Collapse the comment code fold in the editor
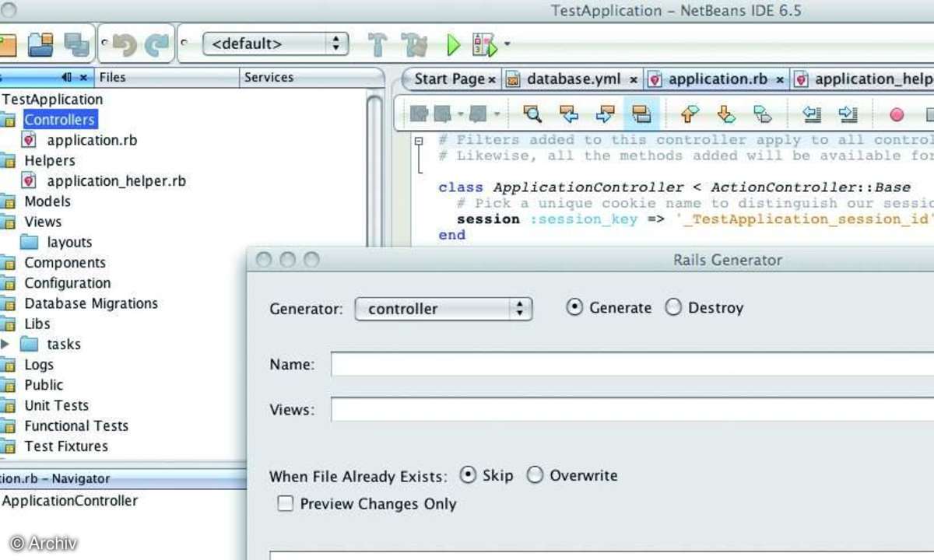934x560 pixels. tap(419, 141)
